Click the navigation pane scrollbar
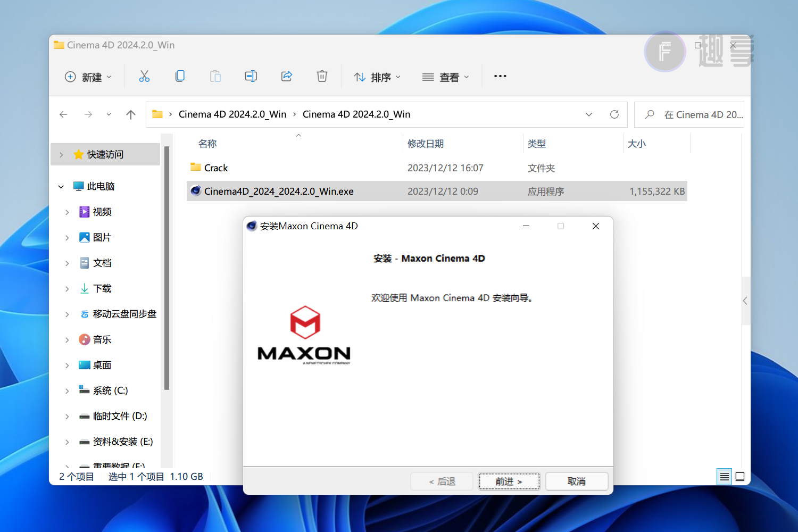The width and height of the screenshot is (798, 532). (167, 268)
